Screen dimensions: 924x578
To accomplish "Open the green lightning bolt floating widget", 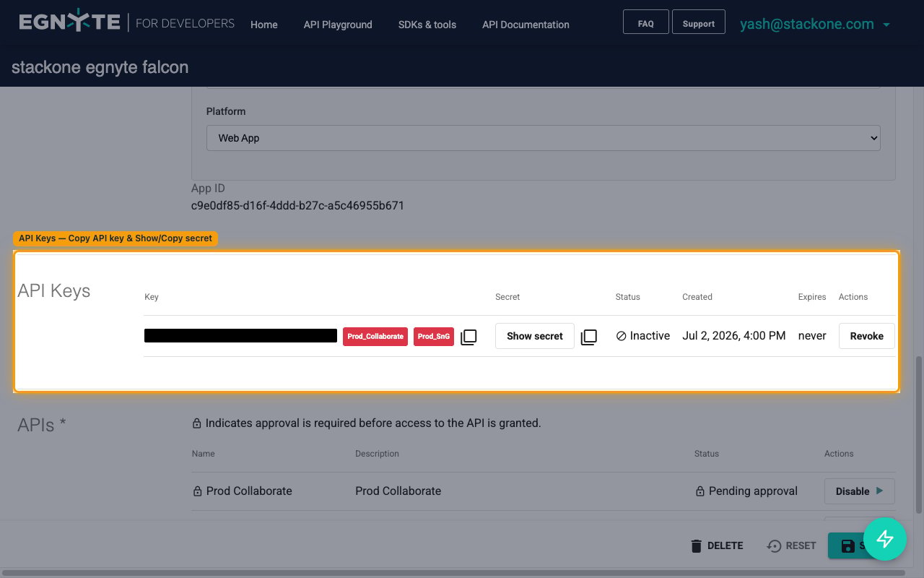I will tap(885, 539).
